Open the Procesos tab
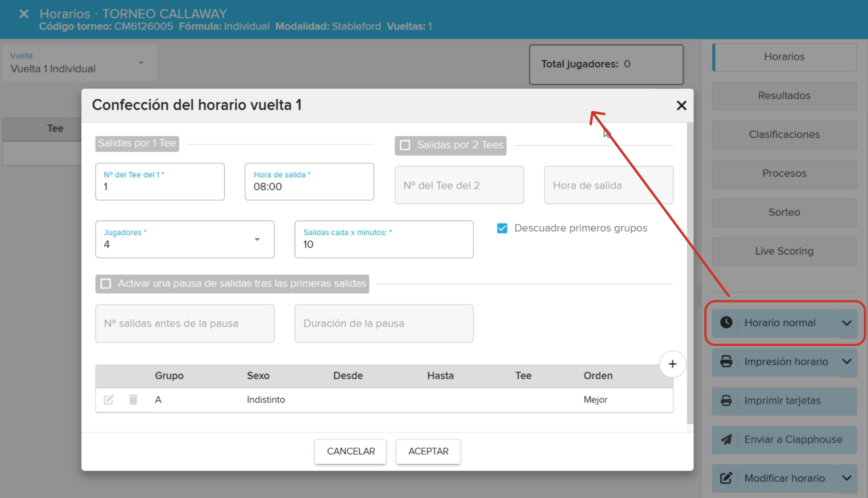 (x=784, y=174)
